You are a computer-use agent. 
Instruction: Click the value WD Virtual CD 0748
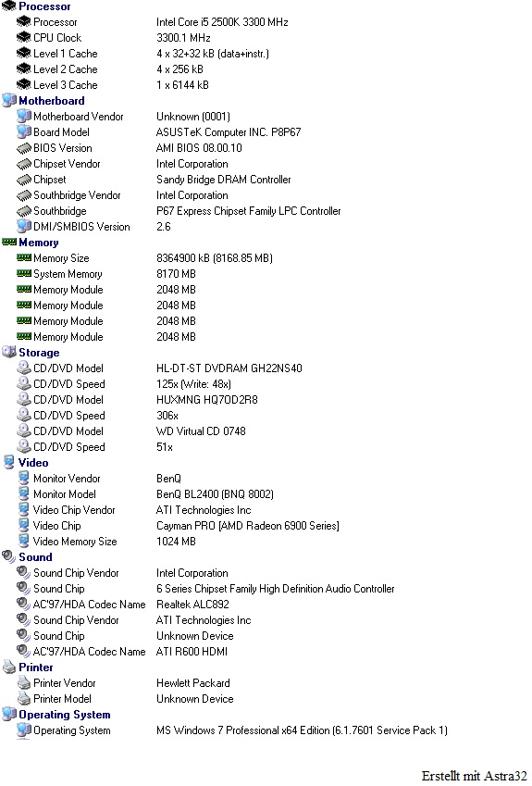(201, 431)
